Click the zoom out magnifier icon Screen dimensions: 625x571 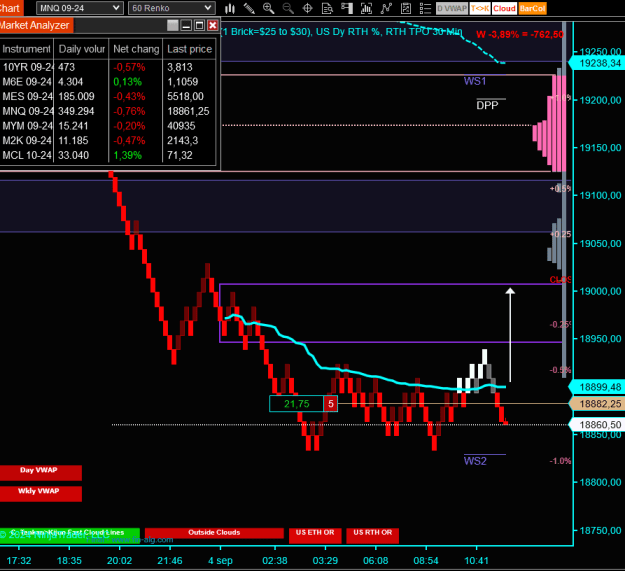pyautogui.click(x=287, y=8)
